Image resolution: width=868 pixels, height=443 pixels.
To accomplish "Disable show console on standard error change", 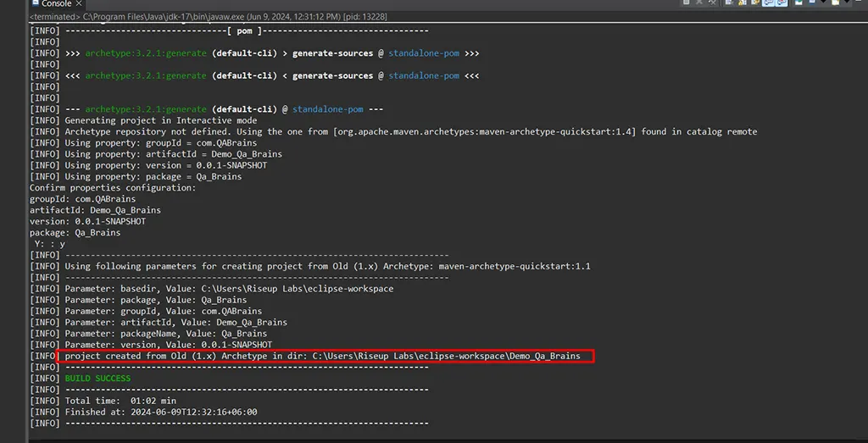I will coord(780,3).
